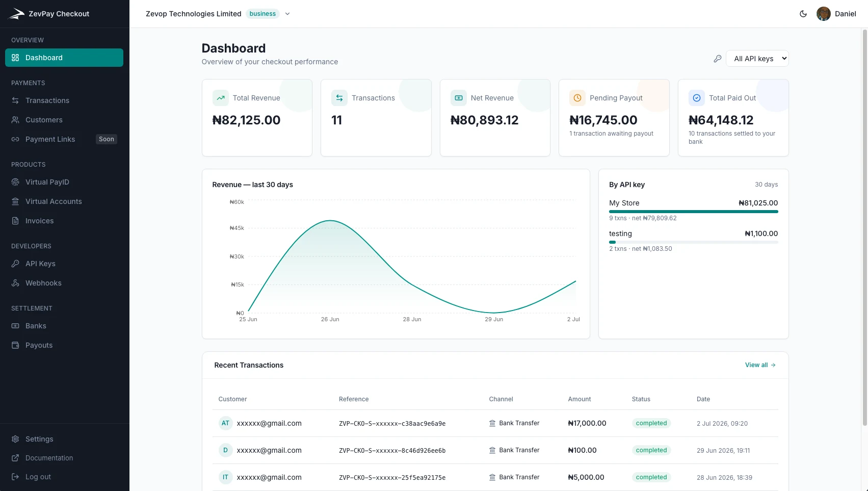Click the key icon beside API keys filter

click(718, 59)
